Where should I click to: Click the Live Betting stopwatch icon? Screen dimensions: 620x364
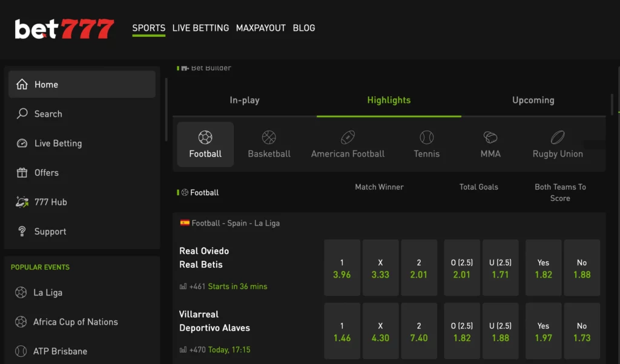point(22,143)
